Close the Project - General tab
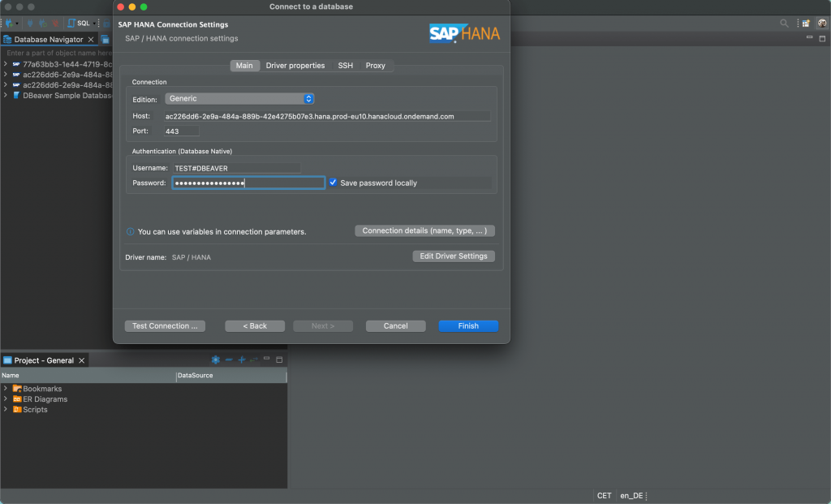Screen dimensions: 831x504 click(x=82, y=360)
